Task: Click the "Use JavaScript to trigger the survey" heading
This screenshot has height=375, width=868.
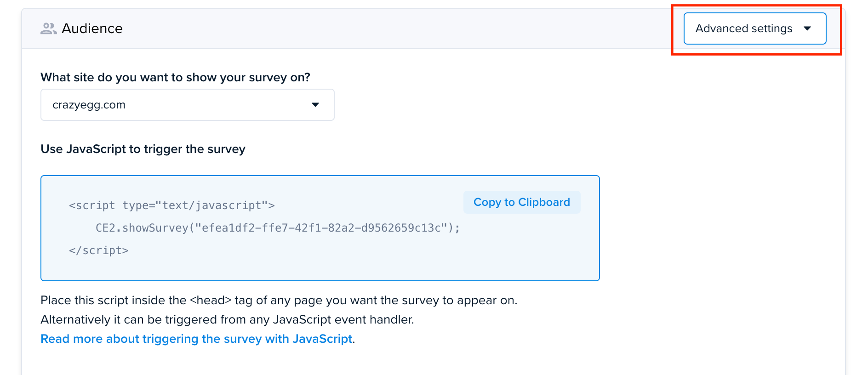Action: click(143, 149)
